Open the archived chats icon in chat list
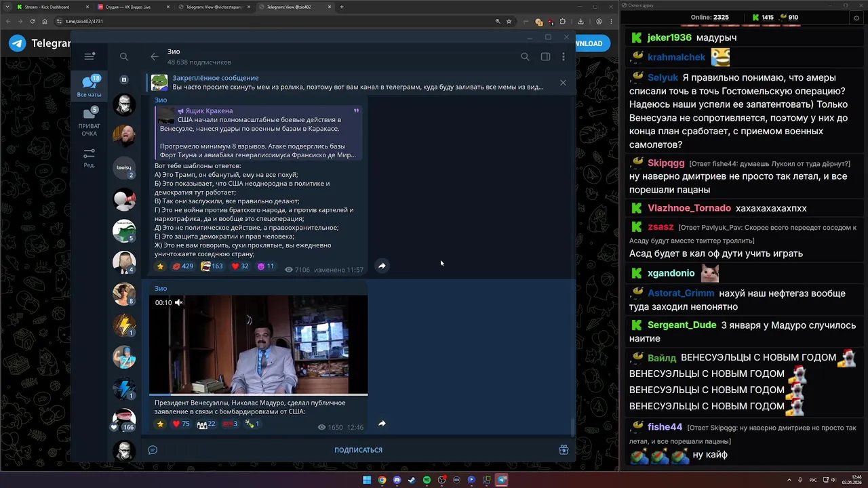Image resolution: width=868 pixels, height=488 pixels. click(x=124, y=80)
